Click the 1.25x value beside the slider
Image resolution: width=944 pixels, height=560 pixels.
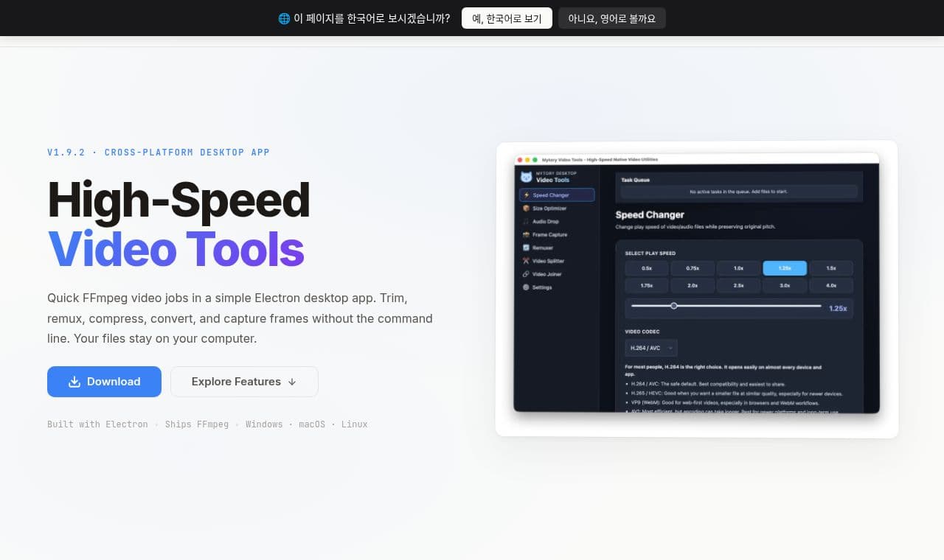click(x=838, y=309)
